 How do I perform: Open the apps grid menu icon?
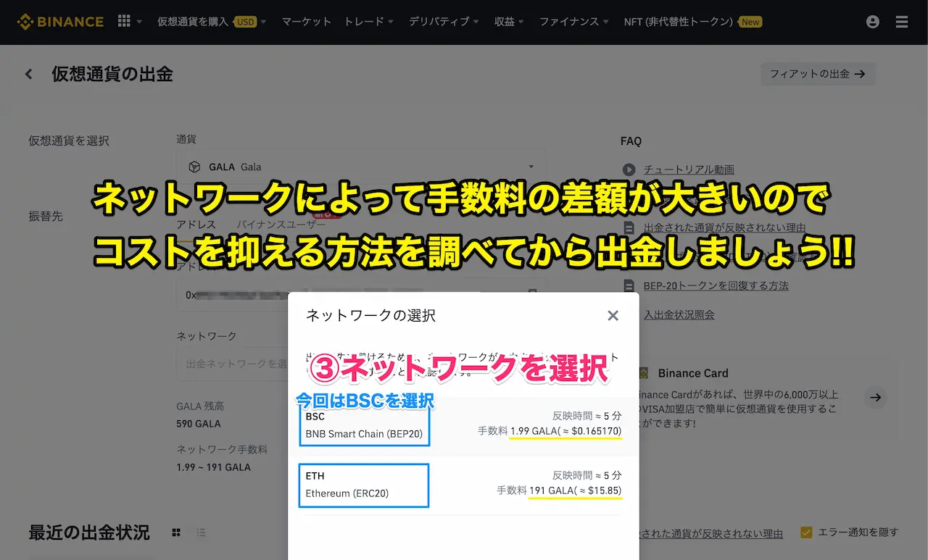tap(124, 21)
